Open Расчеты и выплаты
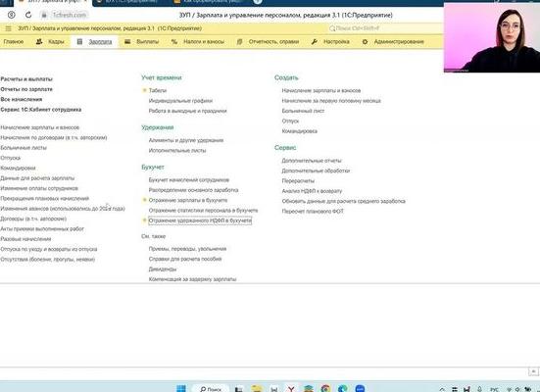The width and height of the screenshot is (540, 392). tap(26, 79)
